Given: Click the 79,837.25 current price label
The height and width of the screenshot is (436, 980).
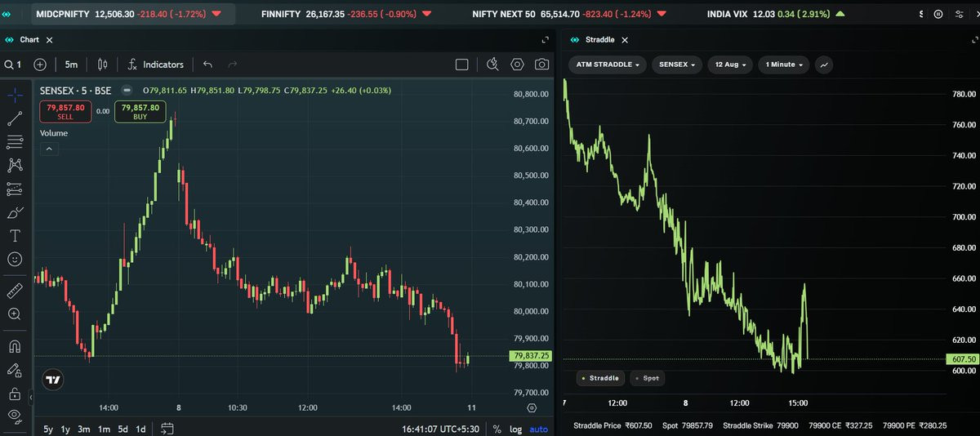Looking at the screenshot, I should tap(531, 356).
